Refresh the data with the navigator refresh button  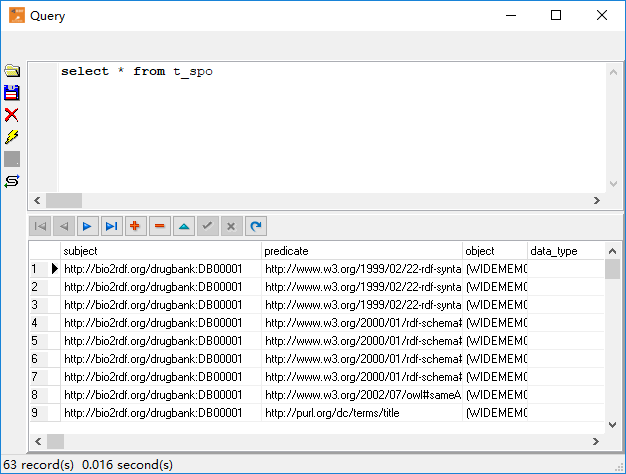[x=256, y=226]
